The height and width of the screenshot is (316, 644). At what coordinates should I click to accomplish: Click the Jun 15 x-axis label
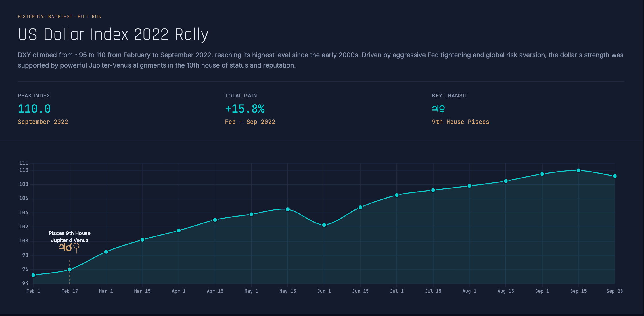point(360,291)
